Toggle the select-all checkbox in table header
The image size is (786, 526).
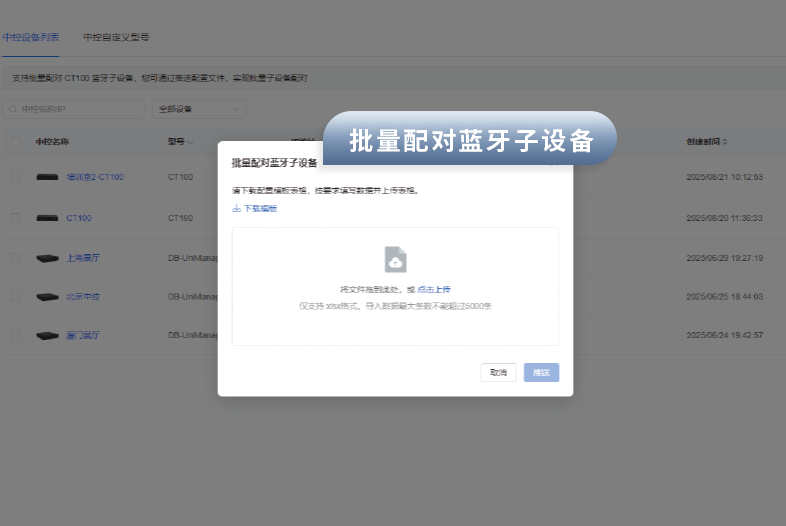pos(15,142)
